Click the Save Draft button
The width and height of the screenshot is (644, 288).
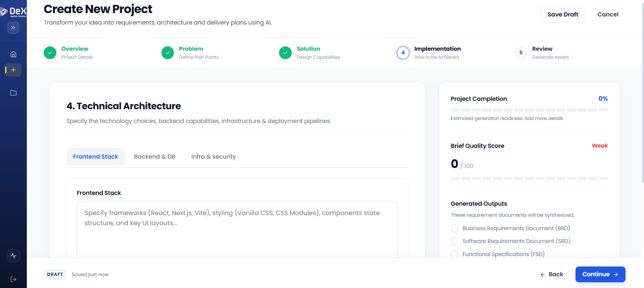(563, 14)
